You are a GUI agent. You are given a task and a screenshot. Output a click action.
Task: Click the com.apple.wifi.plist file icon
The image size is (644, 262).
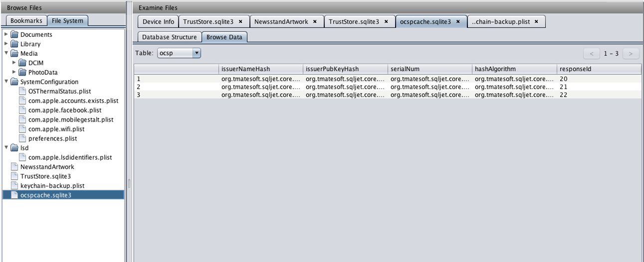pos(22,129)
